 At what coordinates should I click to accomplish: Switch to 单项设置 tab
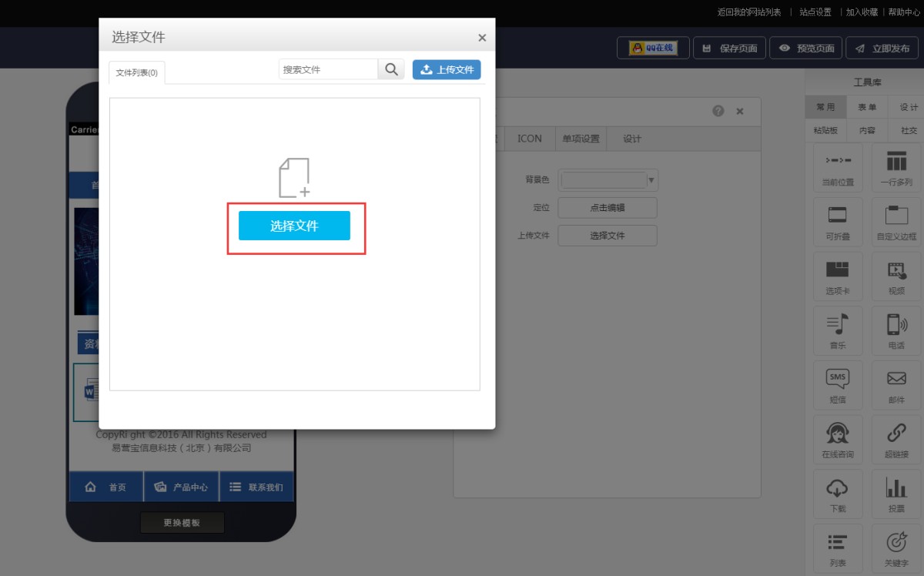click(x=581, y=139)
